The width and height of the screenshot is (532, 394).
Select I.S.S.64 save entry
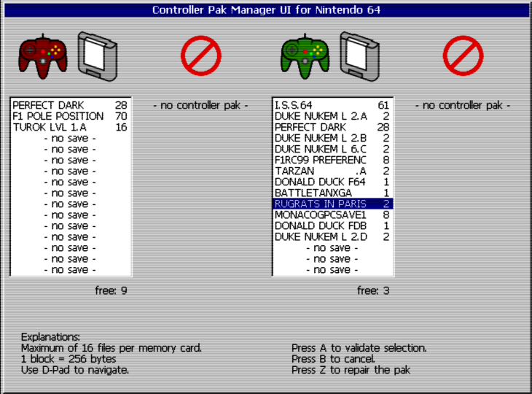(x=332, y=105)
